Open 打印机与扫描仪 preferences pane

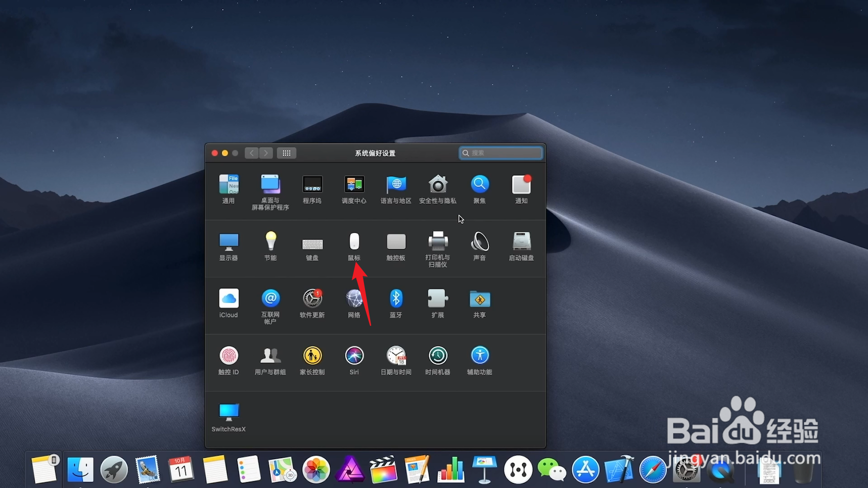[x=438, y=250]
